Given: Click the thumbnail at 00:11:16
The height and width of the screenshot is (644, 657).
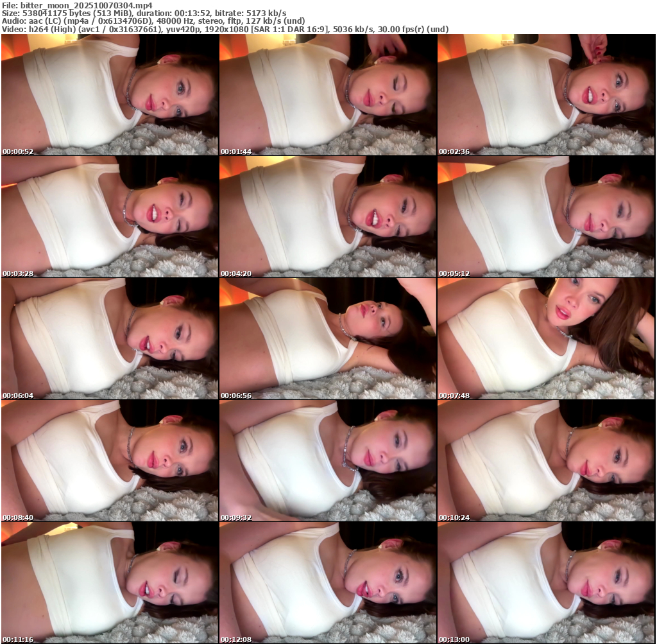Looking at the screenshot, I should coord(110,583).
